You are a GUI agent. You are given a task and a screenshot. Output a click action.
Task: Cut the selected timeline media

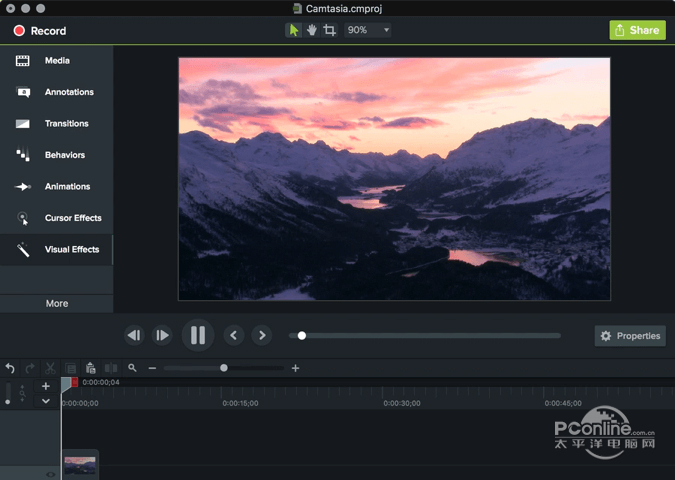click(50, 368)
